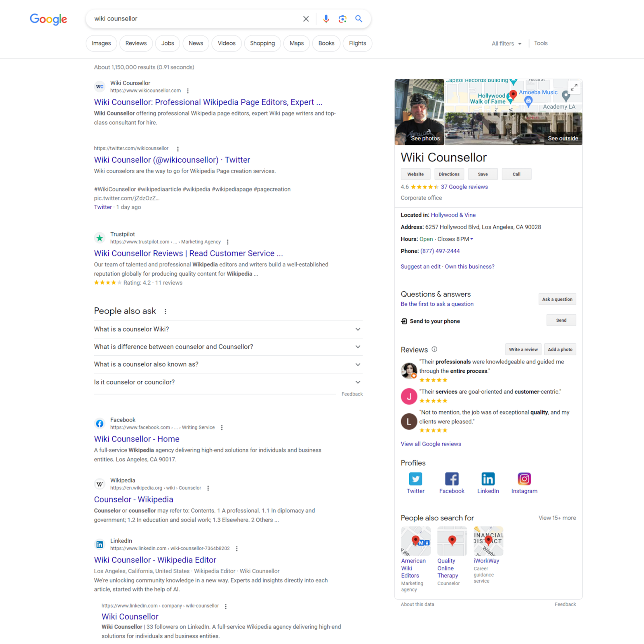The width and height of the screenshot is (644, 644).
Task: Open options menu for the Trustpilot result
Action: tap(228, 242)
